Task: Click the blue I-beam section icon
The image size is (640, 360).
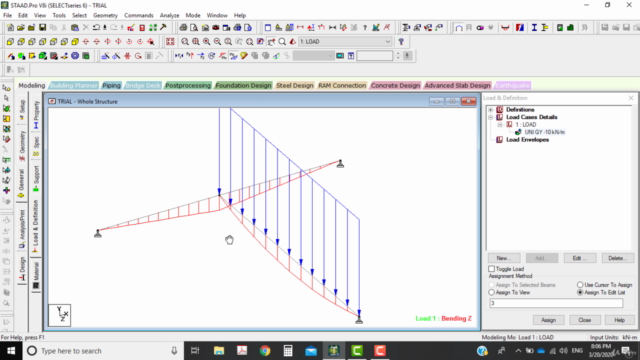Action: click(x=534, y=28)
